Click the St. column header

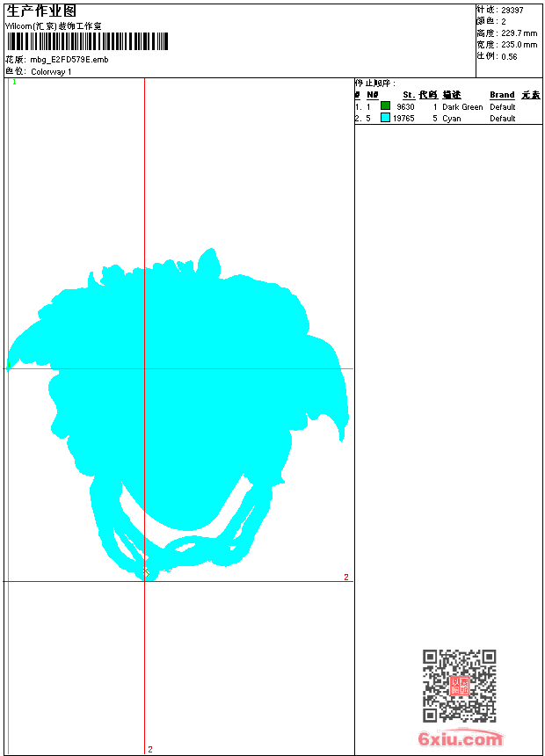pyautogui.click(x=409, y=95)
